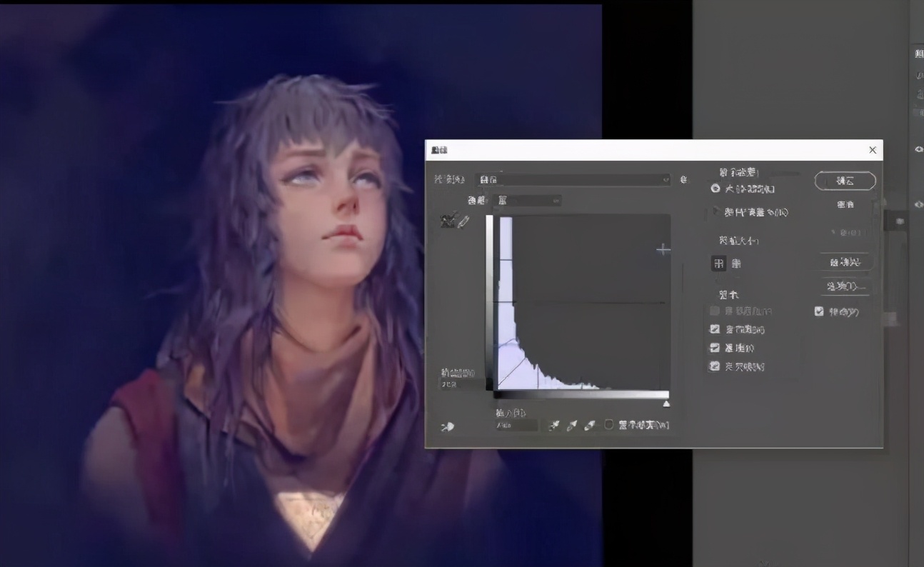Switch to the detailed grid icon
Image resolution: width=924 pixels, height=567 pixels.
[x=736, y=264]
